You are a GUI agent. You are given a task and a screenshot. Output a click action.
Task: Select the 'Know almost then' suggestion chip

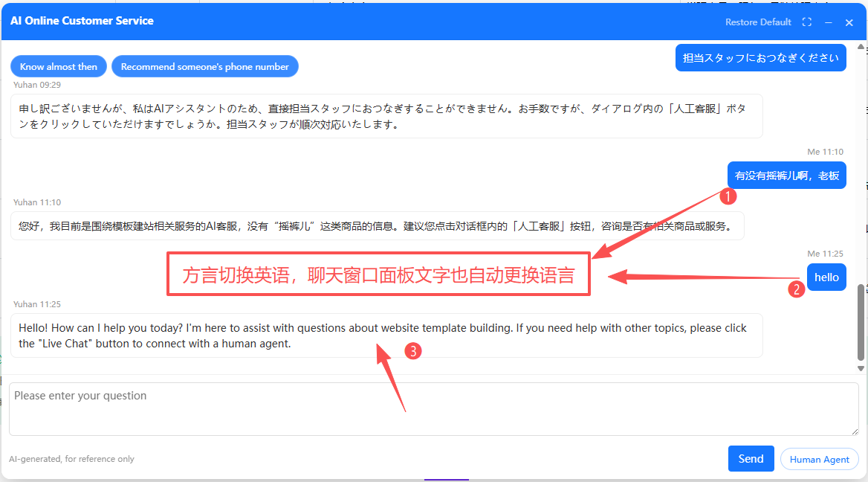click(x=59, y=66)
